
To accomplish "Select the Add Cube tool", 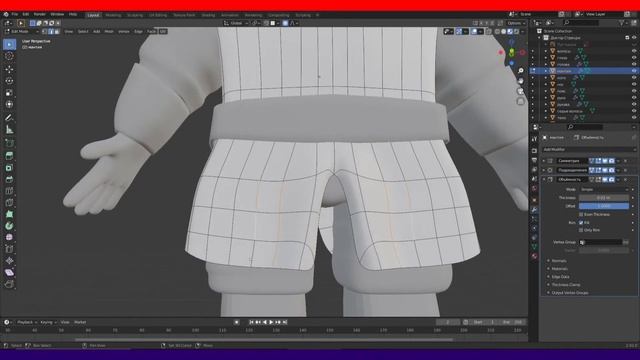I will pos(9,143).
